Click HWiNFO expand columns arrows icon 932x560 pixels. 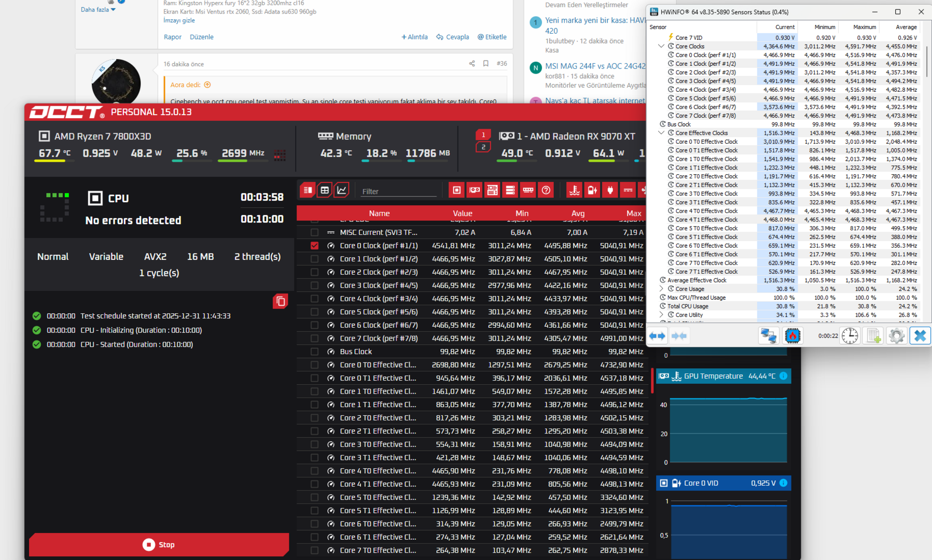point(657,336)
